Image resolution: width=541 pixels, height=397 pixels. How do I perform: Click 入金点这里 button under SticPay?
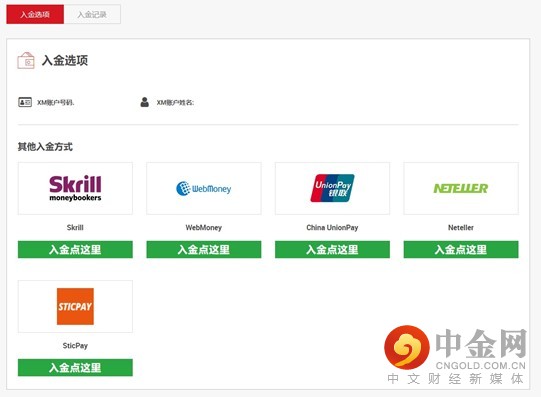point(75,367)
